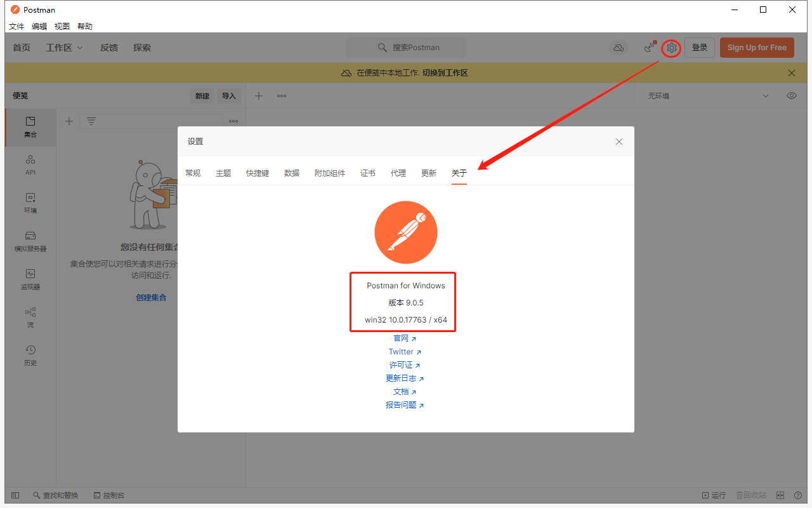
Task: Dismiss the scratch pad banner
Action: (x=792, y=73)
